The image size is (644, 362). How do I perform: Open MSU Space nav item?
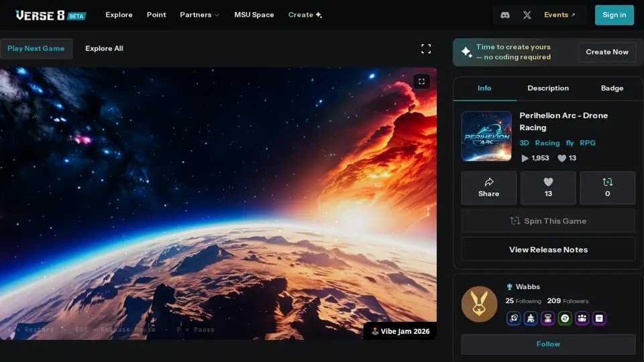(254, 15)
